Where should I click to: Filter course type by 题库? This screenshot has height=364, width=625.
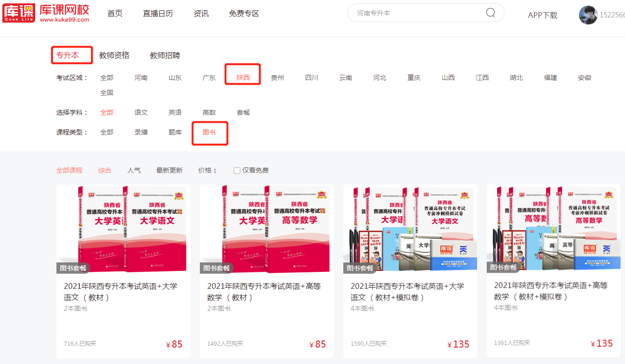(175, 132)
